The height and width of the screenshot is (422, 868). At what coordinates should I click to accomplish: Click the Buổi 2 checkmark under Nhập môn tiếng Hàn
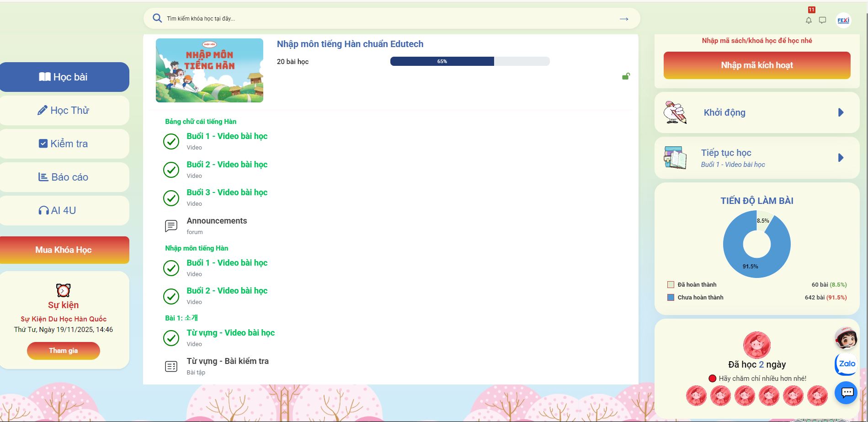coord(171,296)
